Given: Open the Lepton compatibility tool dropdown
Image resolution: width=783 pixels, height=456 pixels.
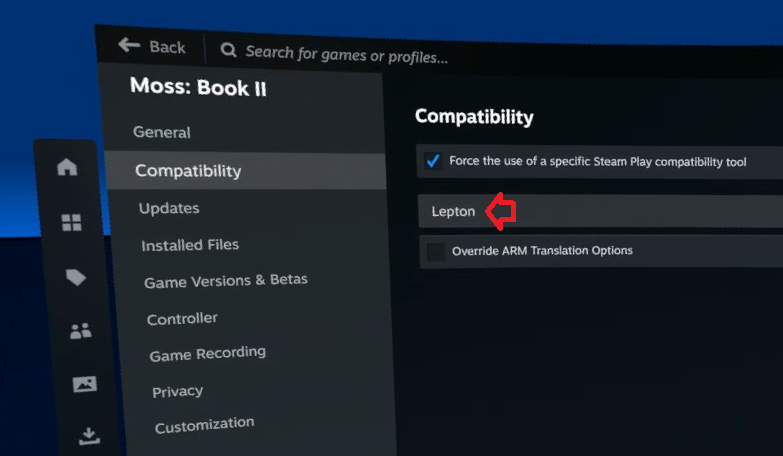Looking at the screenshot, I should tap(600, 211).
